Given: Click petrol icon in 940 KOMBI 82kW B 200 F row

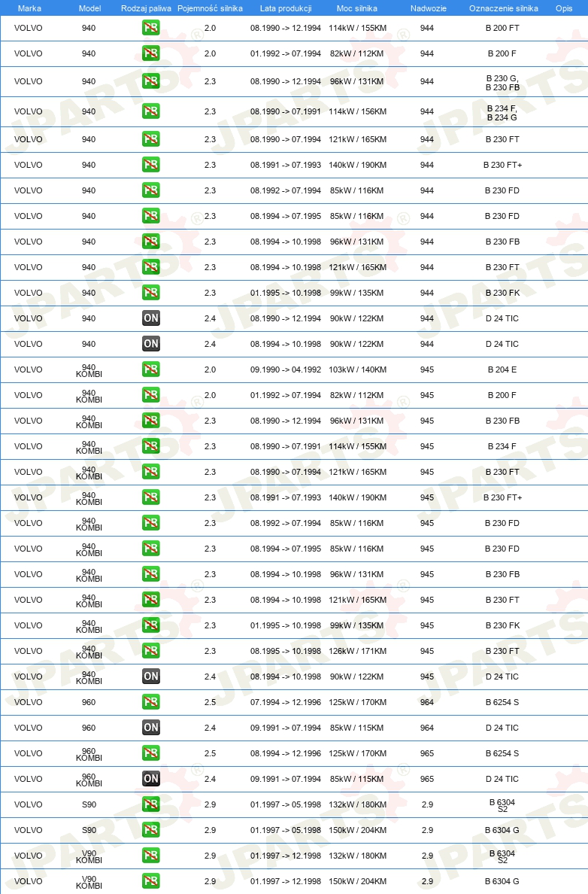Looking at the screenshot, I should 151,395.
